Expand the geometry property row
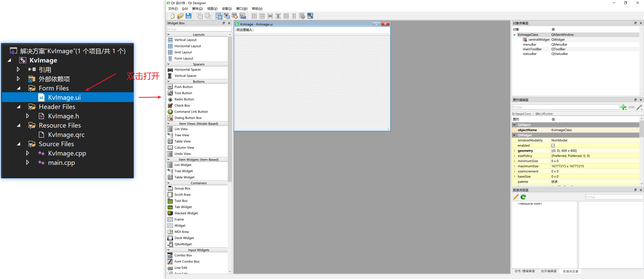The width and height of the screenshot is (644, 279). click(x=514, y=151)
